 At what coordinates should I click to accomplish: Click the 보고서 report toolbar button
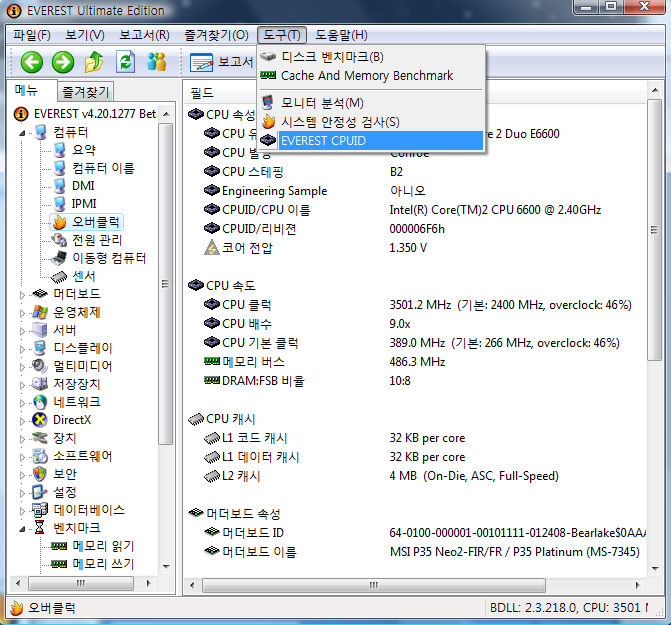pos(222,62)
